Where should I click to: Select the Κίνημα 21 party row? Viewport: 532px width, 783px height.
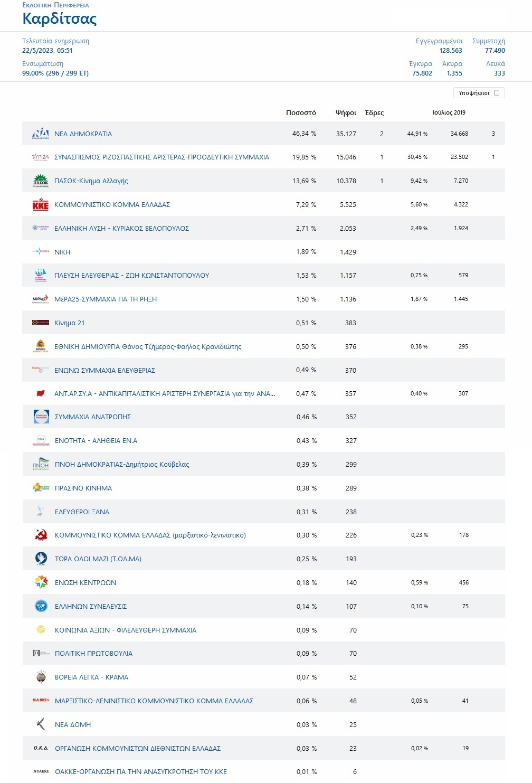(x=263, y=323)
